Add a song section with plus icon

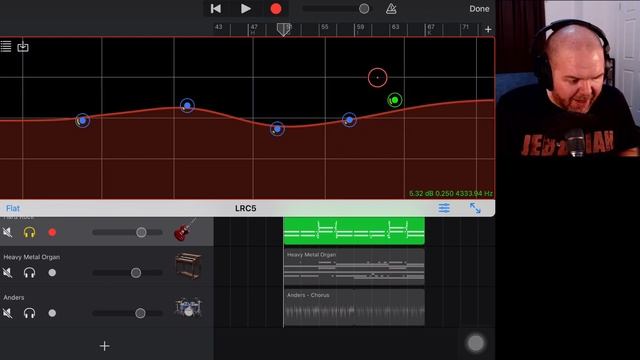[488, 29]
